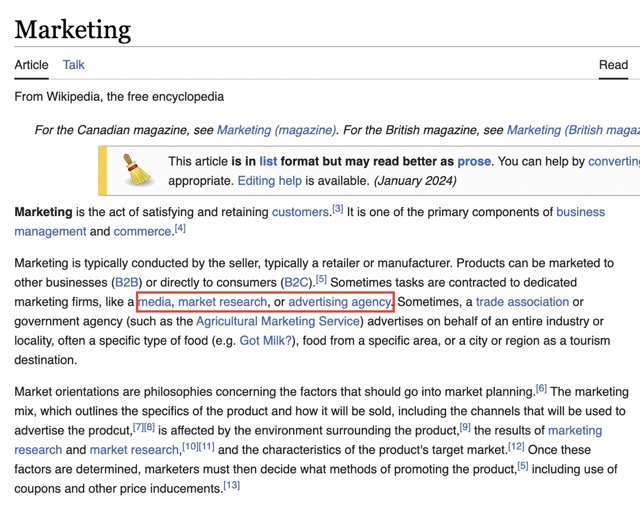640x515 pixels.
Task: Click the market research link in brackets
Action: pos(222,302)
